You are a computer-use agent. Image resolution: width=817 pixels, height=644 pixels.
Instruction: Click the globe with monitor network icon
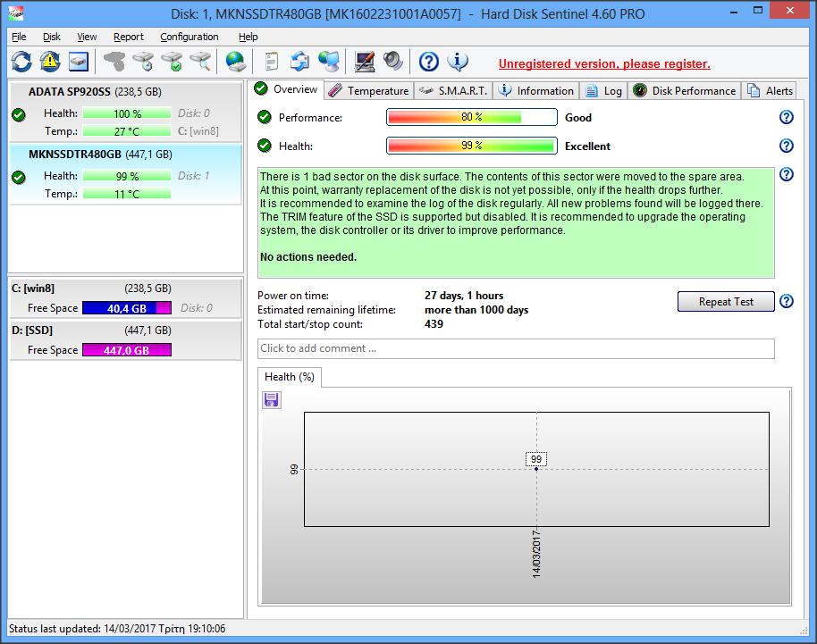329,62
